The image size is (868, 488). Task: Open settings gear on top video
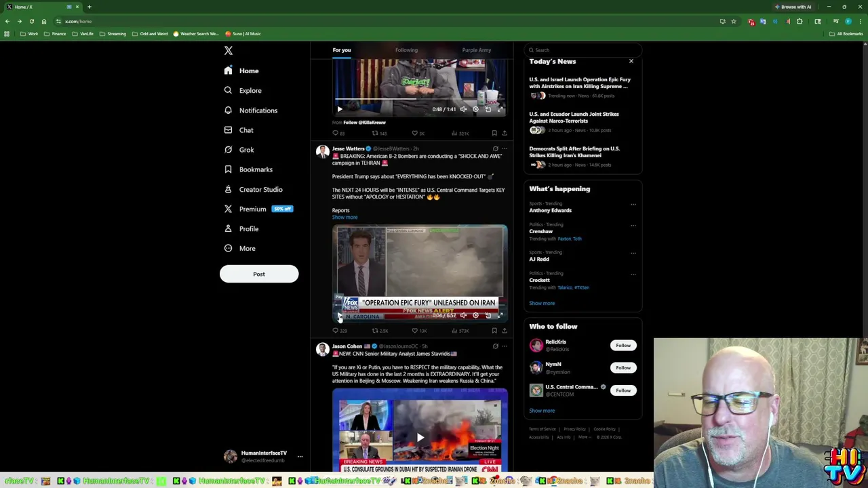pyautogui.click(x=475, y=109)
